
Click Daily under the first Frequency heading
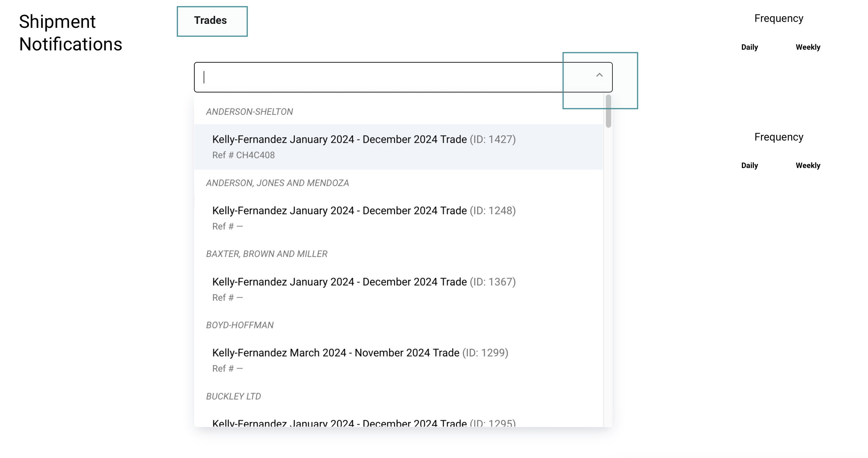[x=749, y=47]
